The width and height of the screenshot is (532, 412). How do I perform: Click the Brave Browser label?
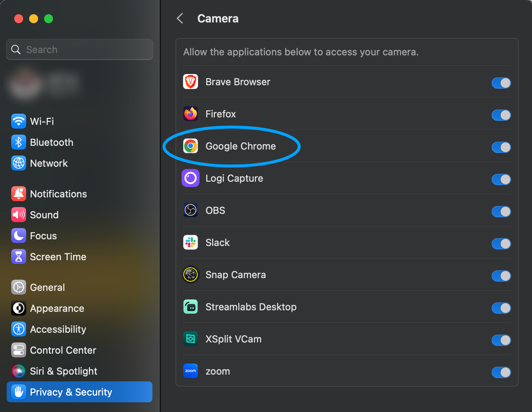pyautogui.click(x=238, y=82)
